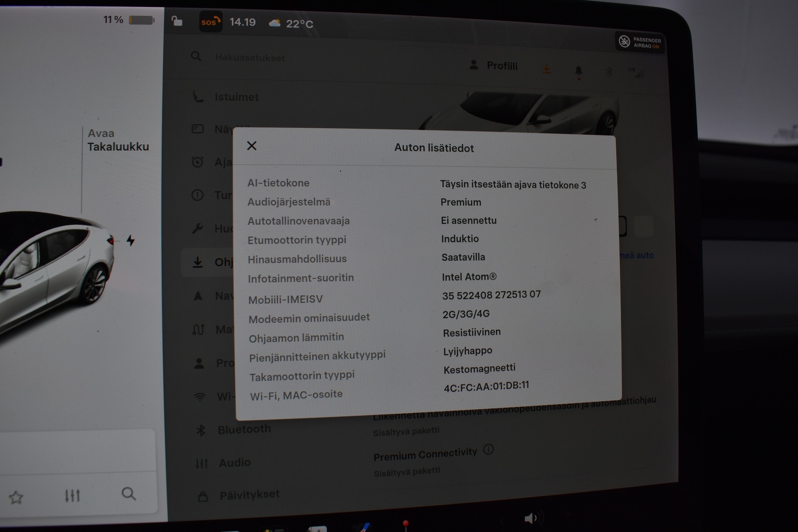This screenshot has height=532, width=798.
Task: Tap the circled exclamation safety icon
Action: [x=198, y=195]
